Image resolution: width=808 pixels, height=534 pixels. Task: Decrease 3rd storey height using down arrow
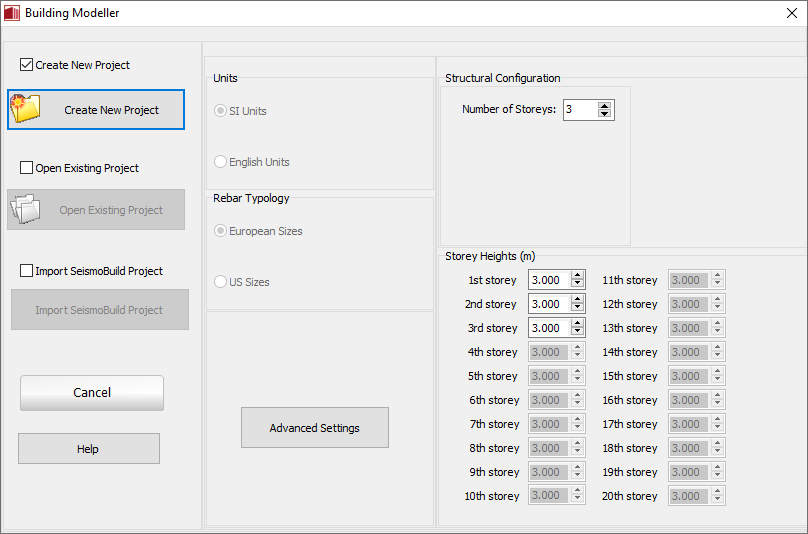(x=577, y=332)
